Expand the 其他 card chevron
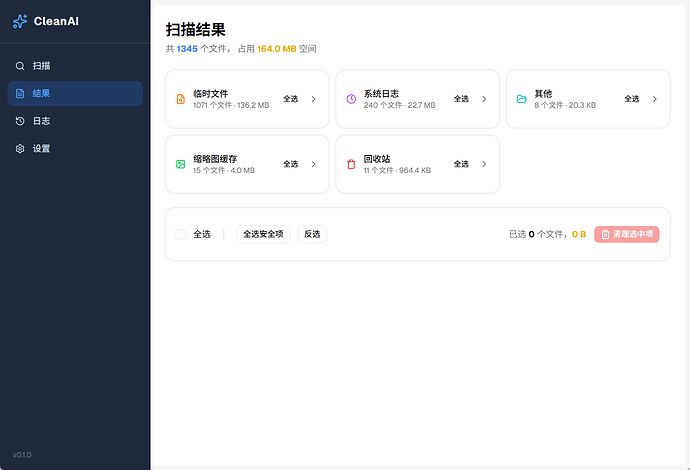Image resolution: width=690 pixels, height=470 pixels. coord(654,99)
